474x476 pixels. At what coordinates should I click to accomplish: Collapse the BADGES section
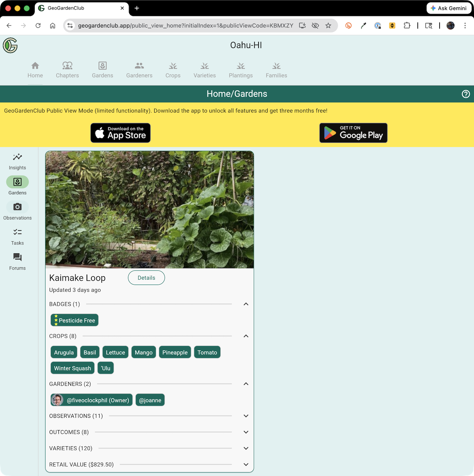click(x=246, y=304)
